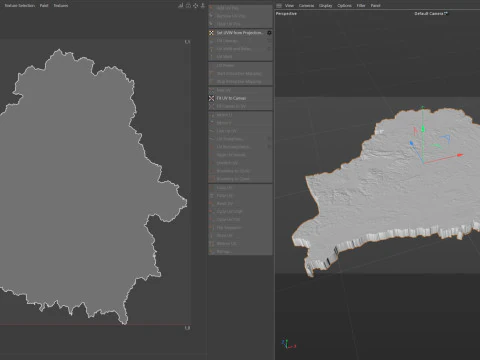
Task: Click the Start Interactive Mapping icon
Action: click(211, 73)
